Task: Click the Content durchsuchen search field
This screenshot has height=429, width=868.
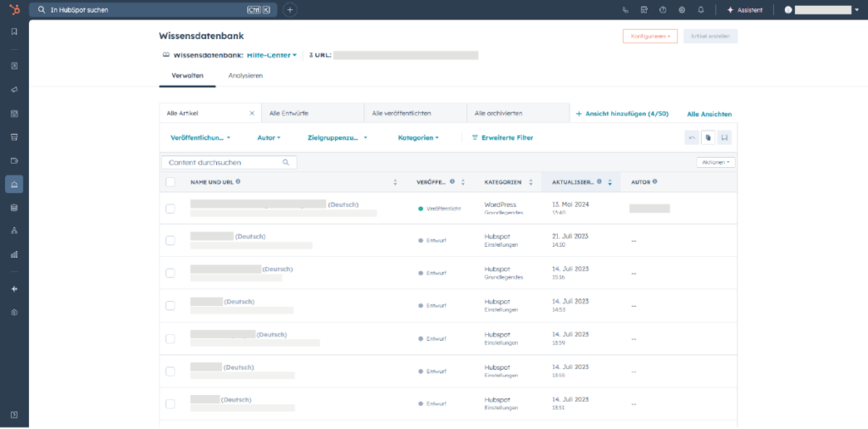Action: point(222,162)
